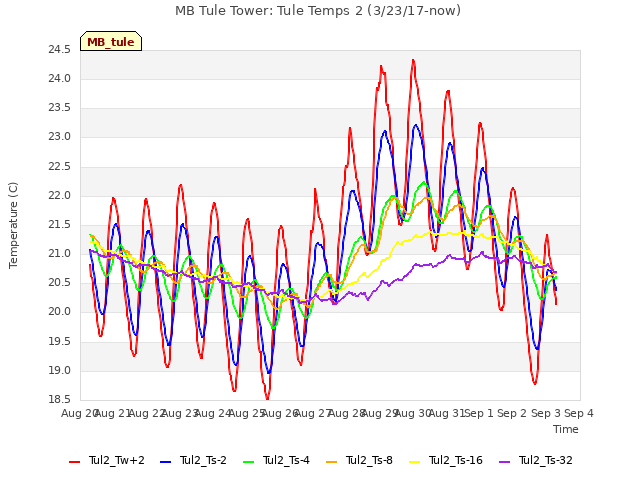Select the Tul2_Ts-16 legend entry
Image resolution: width=640 pixels, height=480 pixels.
point(446,460)
